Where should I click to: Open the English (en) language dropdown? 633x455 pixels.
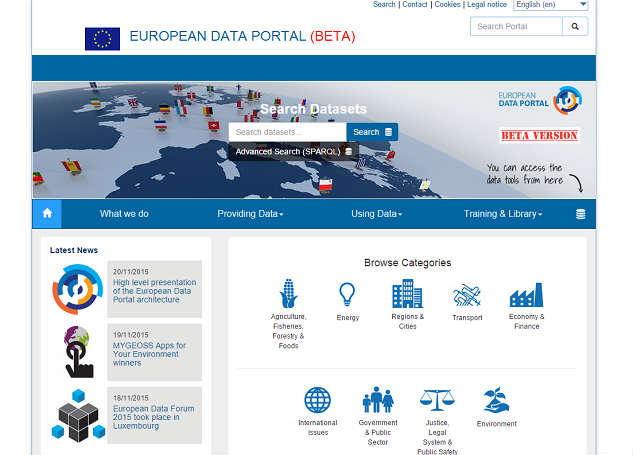tap(550, 5)
